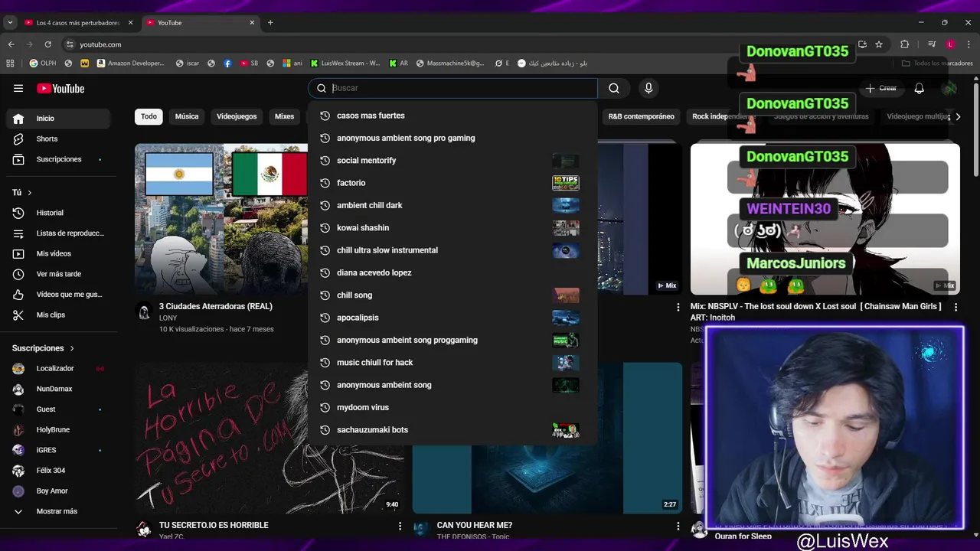
Task: Choose suggestion 'sachauzumaki bots'
Action: 452,430
